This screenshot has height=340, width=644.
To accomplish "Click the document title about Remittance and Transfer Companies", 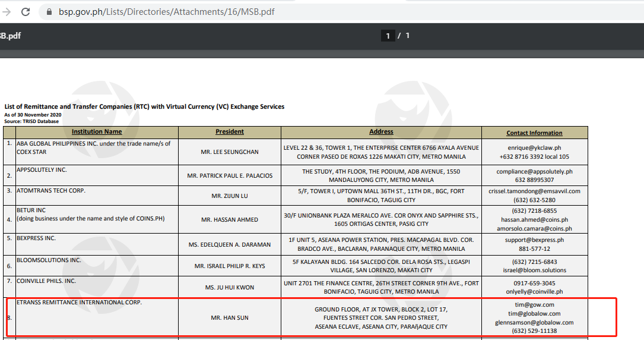I will click(144, 107).
